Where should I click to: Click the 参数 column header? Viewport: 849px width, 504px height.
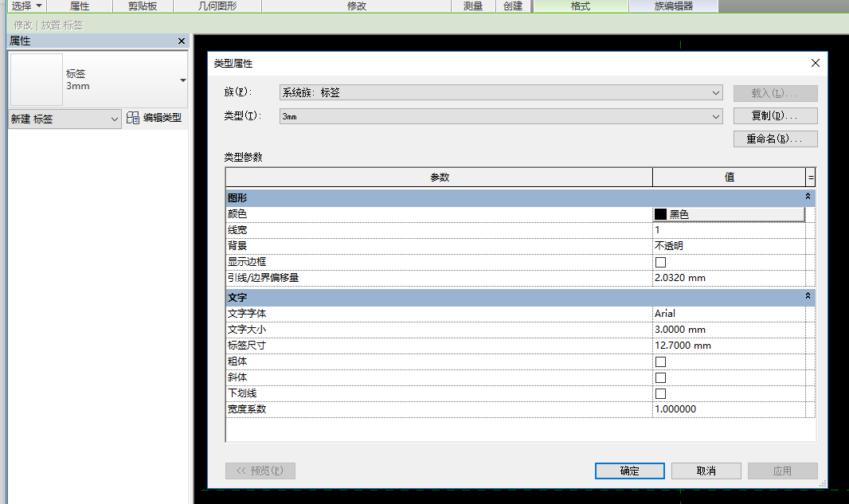(439, 177)
